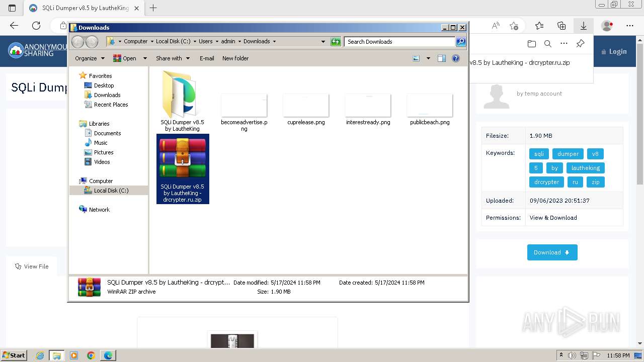Open Chrome from the taskbar
The height and width of the screenshot is (362, 644).
click(91, 355)
